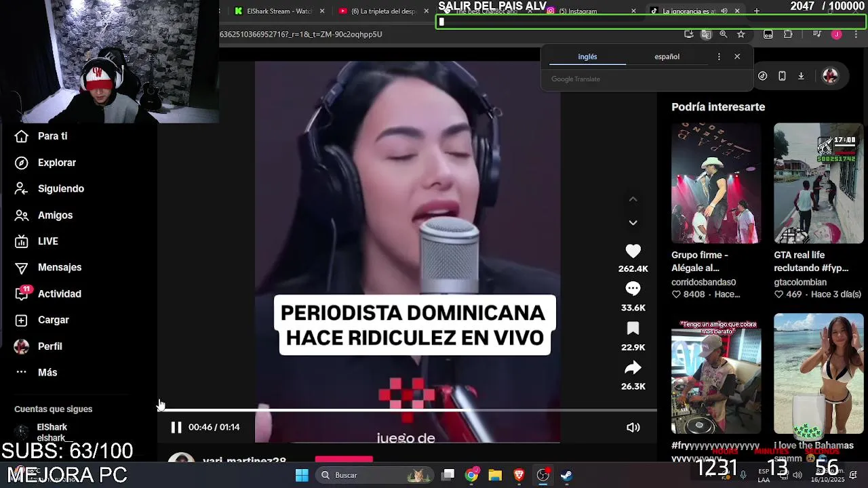Open a new browser tab
Image resolution: width=868 pixels, height=488 pixels.
[x=757, y=11]
